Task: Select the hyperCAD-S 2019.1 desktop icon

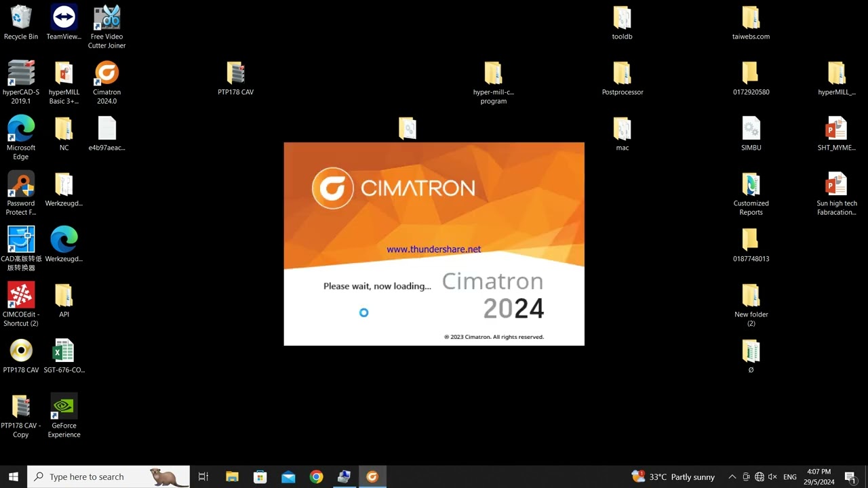Action: tap(21, 83)
